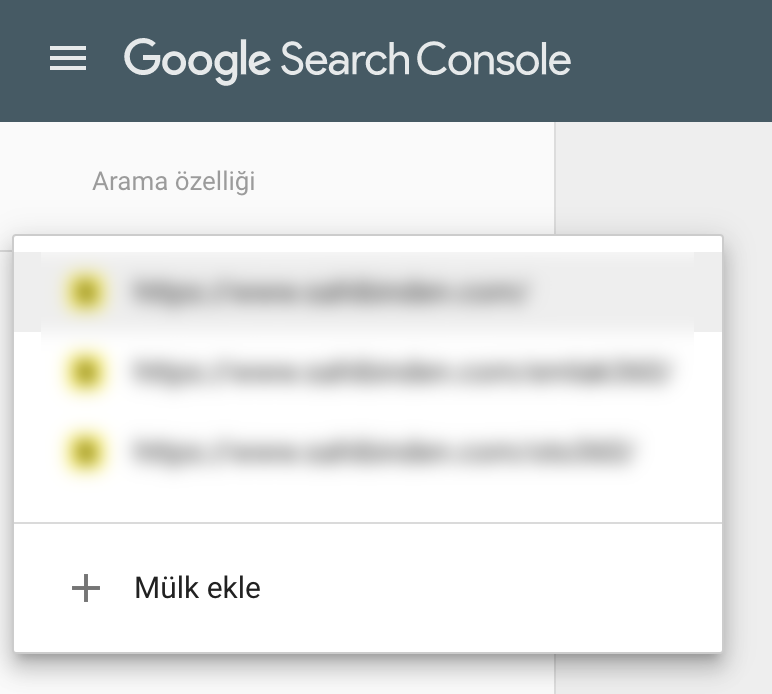Click the blurred URL text of the highlighted property
This screenshot has height=694, width=772.
[x=329, y=292]
